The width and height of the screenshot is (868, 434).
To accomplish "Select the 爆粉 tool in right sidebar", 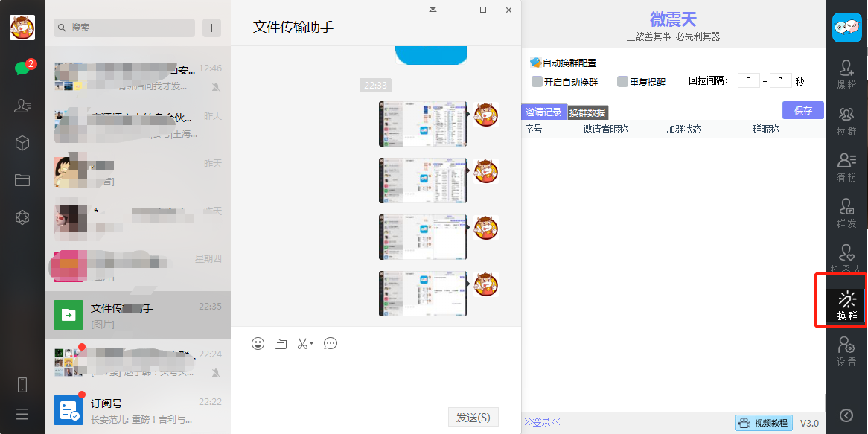I will click(x=846, y=74).
